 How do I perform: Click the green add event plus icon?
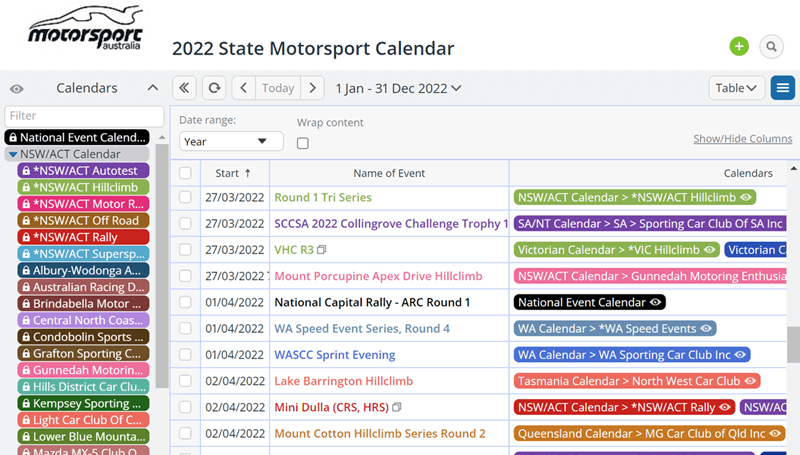(x=739, y=47)
